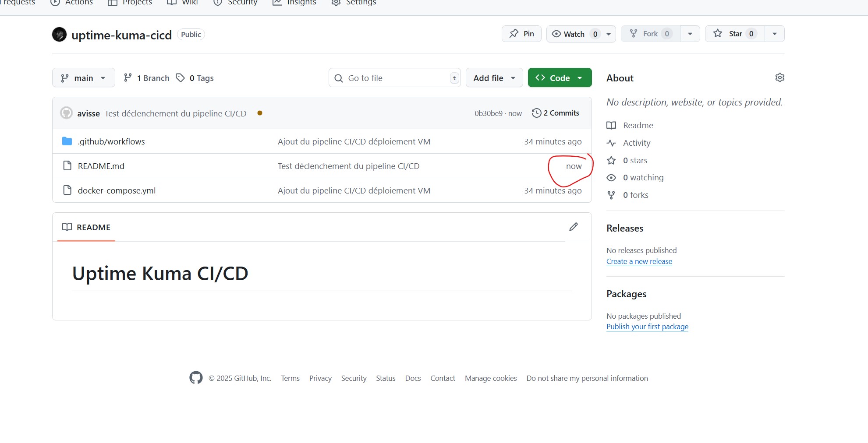Click the GitHub logo in footer
The width and height of the screenshot is (868, 443).
click(x=196, y=378)
